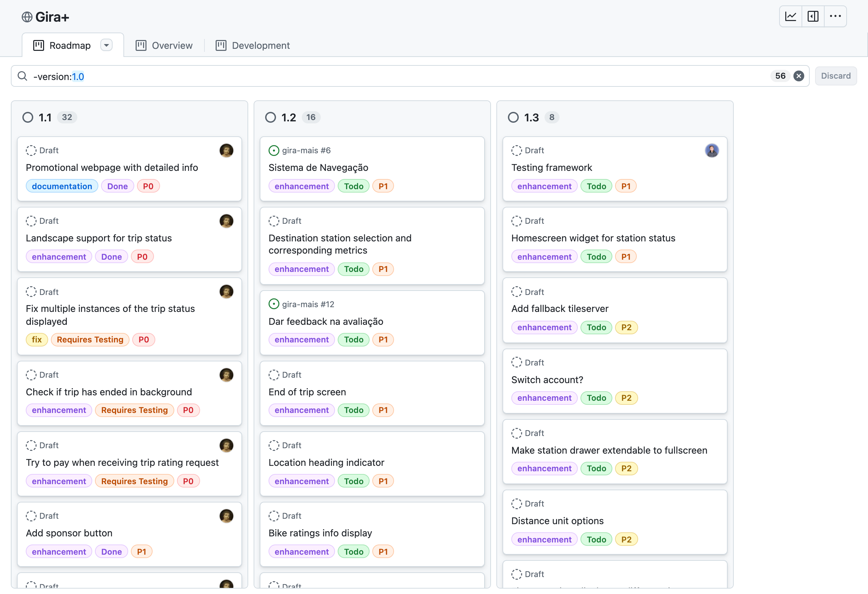868x594 pixels.
Task: Click open issue icon for gira-mais #6
Action: (274, 151)
